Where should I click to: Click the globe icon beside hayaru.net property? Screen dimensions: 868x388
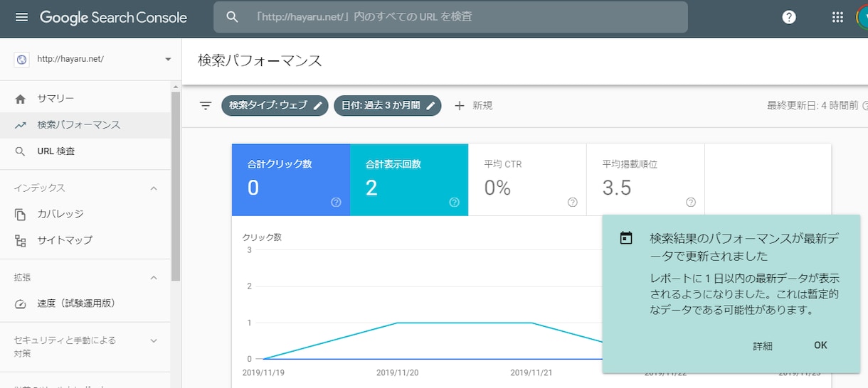click(21, 59)
